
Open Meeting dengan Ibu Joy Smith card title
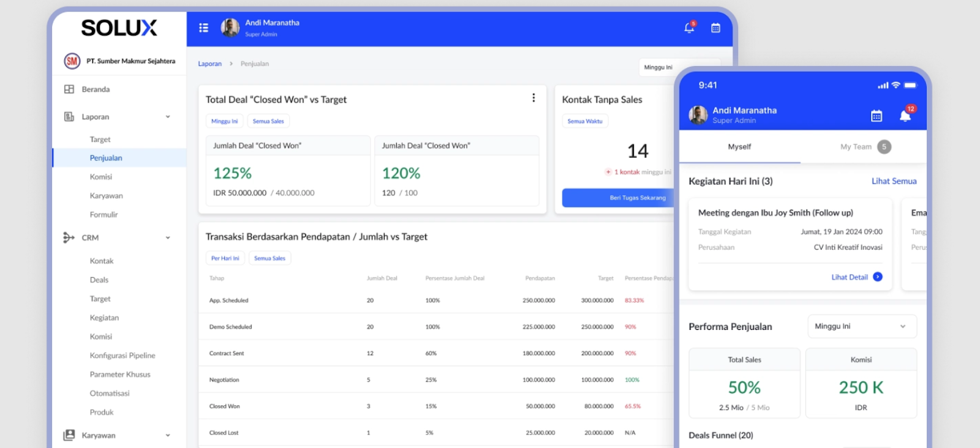775,213
